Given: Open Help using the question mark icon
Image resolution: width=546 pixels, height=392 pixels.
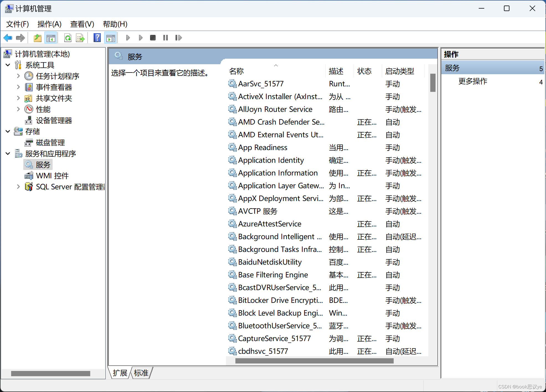Looking at the screenshot, I should [97, 38].
